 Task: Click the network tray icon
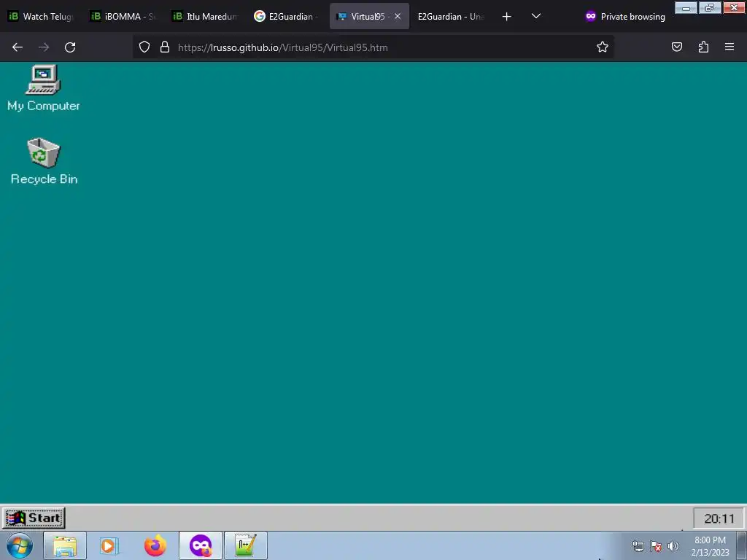[638, 546]
